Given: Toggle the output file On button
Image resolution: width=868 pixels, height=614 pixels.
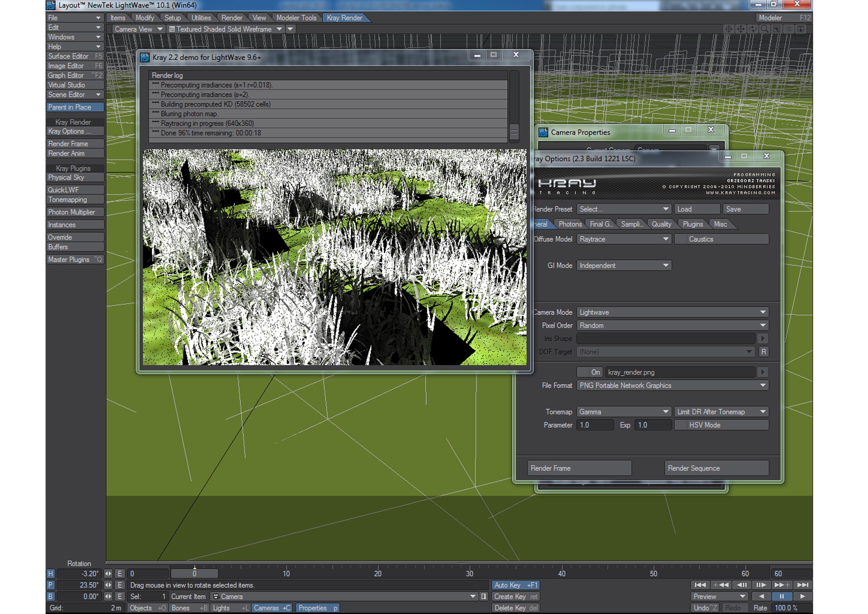Looking at the screenshot, I should tap(590, 372).
